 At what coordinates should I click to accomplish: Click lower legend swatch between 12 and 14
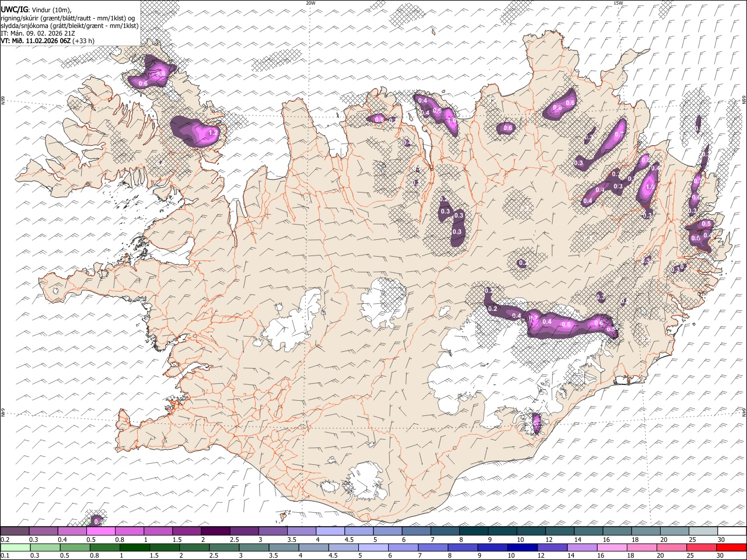tap(553, 548)
